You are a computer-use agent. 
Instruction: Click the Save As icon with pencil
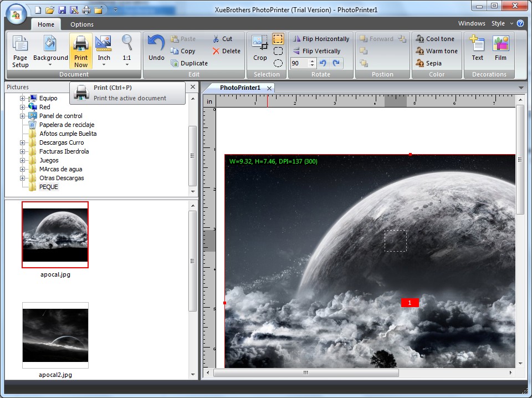74,10
